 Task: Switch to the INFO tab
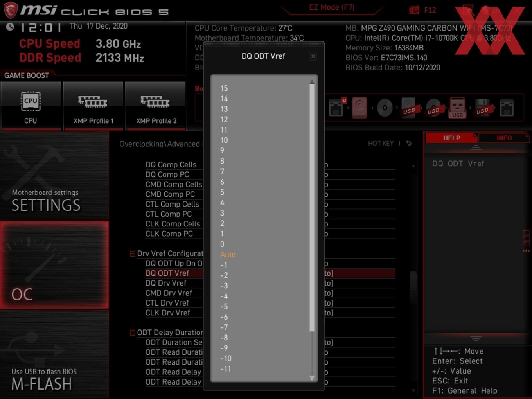click(x=504, y=138)
